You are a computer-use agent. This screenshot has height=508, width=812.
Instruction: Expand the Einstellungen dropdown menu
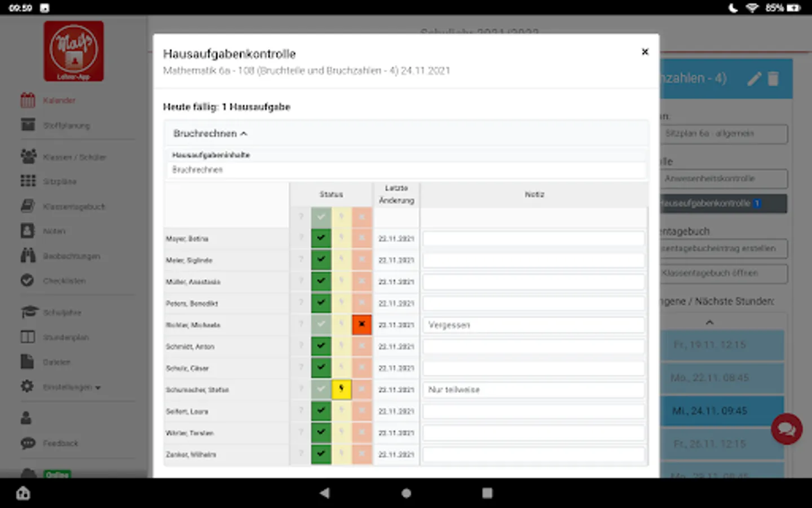[x=61, y=387]
